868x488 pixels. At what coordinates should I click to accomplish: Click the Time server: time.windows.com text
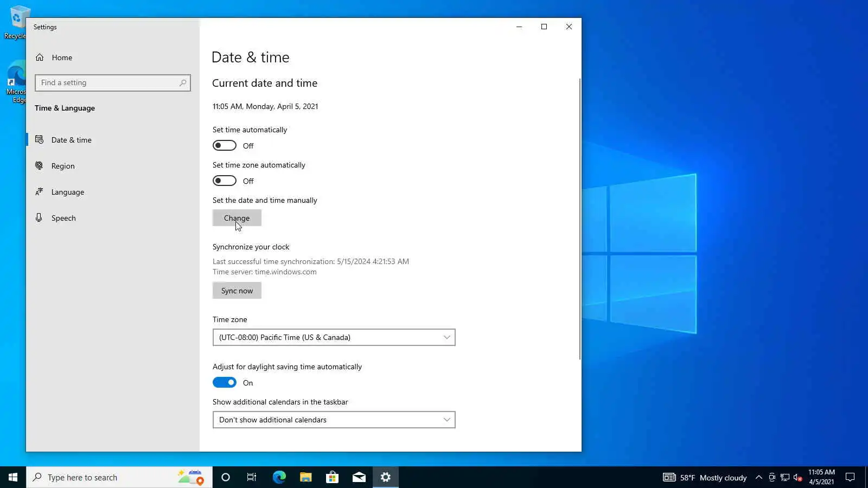click(x=265, y=272)
